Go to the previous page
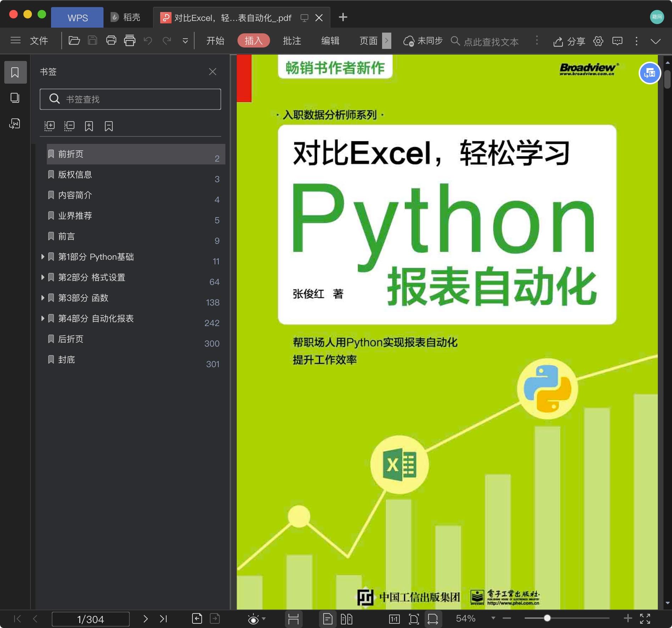 (x=35, y=619)
